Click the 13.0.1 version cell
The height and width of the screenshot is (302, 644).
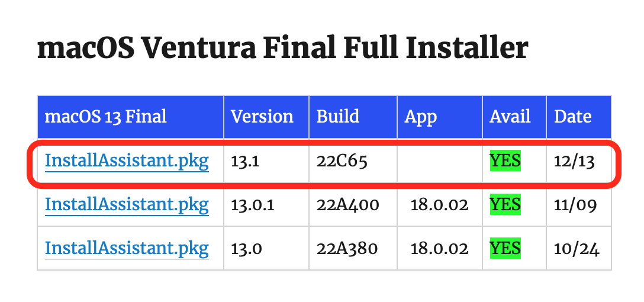tap(255, 205)
